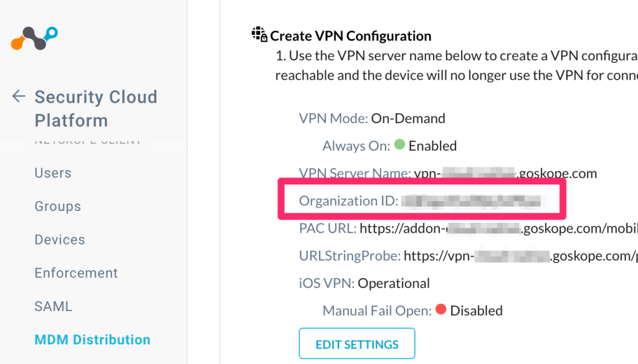This screenshot has height=364, width=638.
Task: Click the red Manual Fail Open status dot
Action: point(440,309)
